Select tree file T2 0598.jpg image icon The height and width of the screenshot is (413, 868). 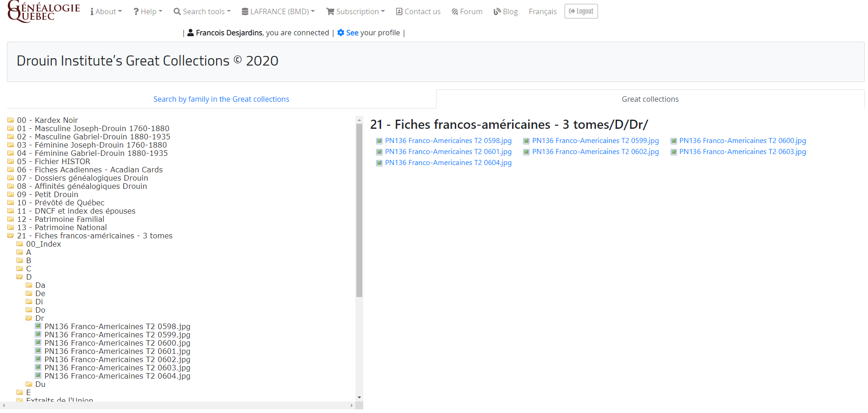coord(38,326)
